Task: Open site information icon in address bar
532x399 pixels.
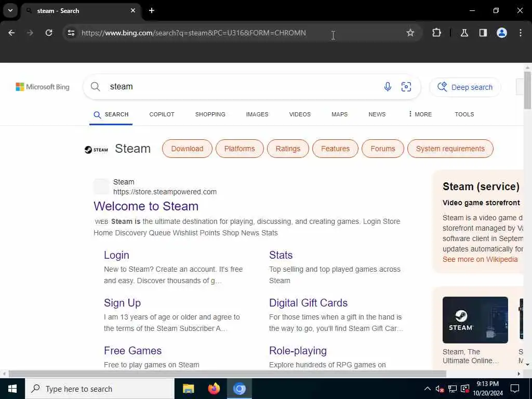Action: [x=71, y=33]
